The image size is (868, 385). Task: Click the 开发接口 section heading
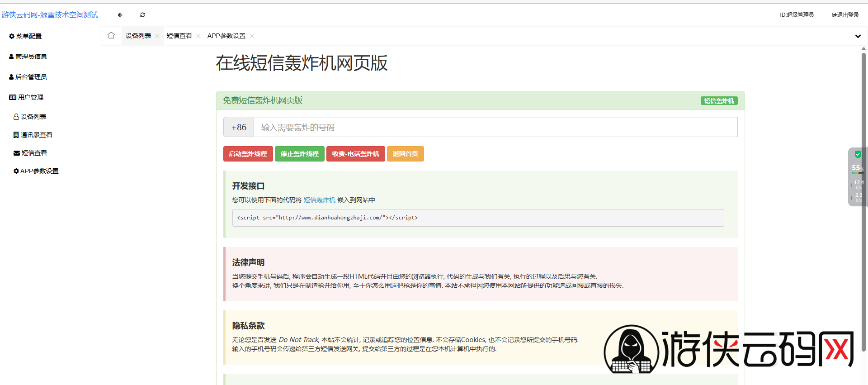tap(248, 186)
